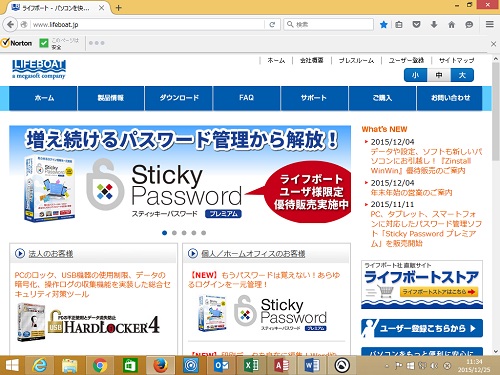Open the Firefox hamburger menu
Screen dimensions: 500x375
coord(489,24)
